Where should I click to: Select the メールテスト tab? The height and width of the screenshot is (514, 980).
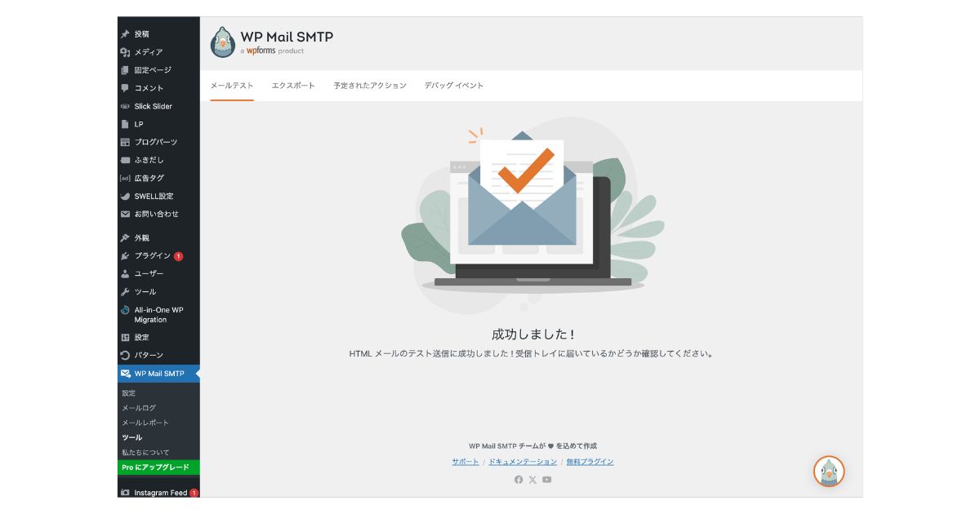point(232,86)
